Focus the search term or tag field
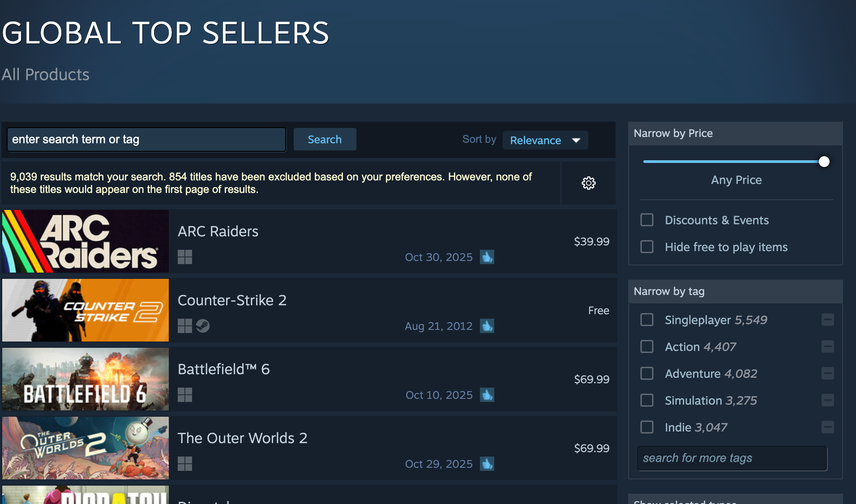This screenshot has height=504, width=856. pyautogui.click(x=146, y=140)
